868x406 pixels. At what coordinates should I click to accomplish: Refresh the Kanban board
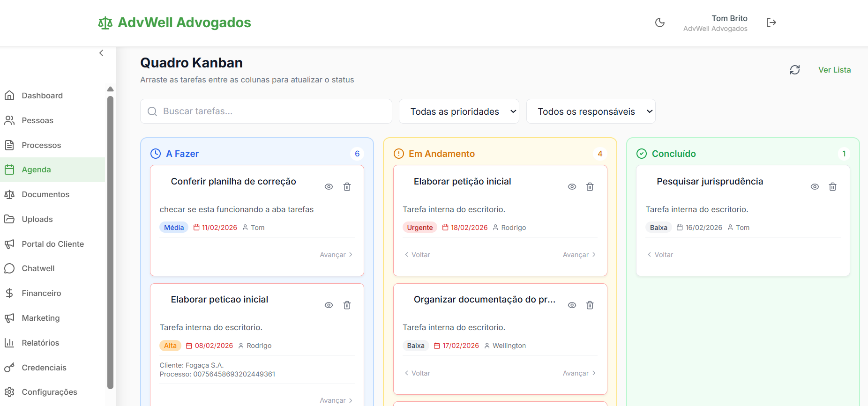[795, 70]
